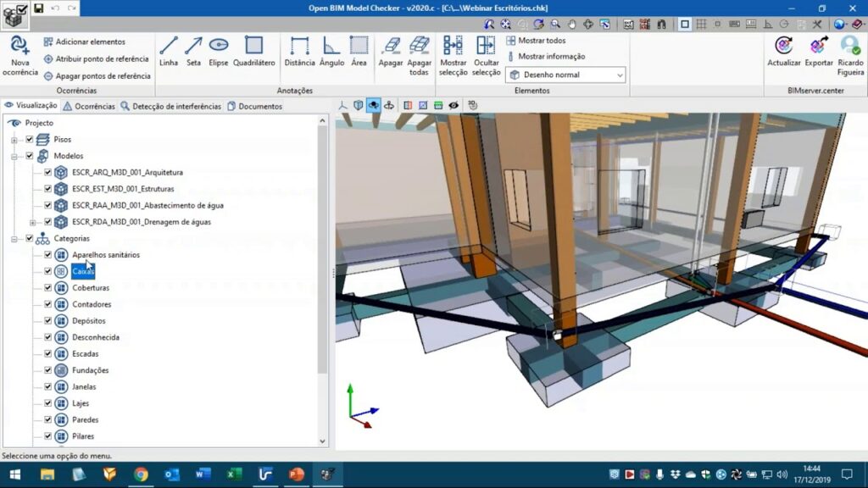Use the Ângulo measurement tool
This screenshot has height=488, width=868.
click(331, 47)
